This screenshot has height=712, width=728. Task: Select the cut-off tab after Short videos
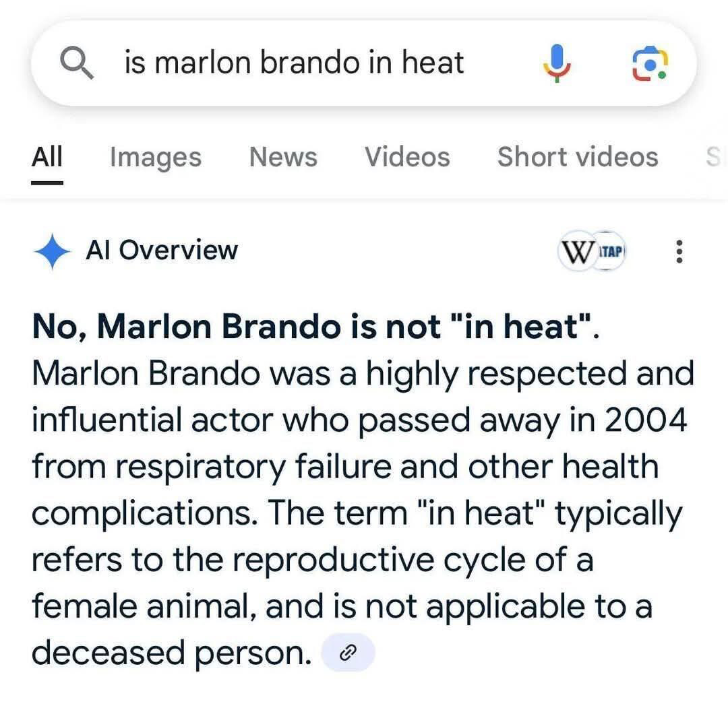tap(714, 156)
